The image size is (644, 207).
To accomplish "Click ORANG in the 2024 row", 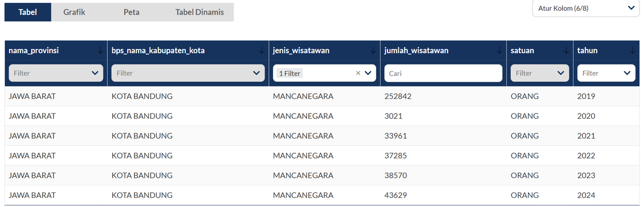I will [x=524, y=195].
